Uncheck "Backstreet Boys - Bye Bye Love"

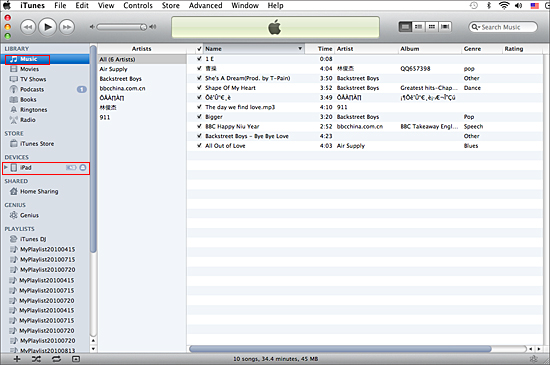[199, 136]
